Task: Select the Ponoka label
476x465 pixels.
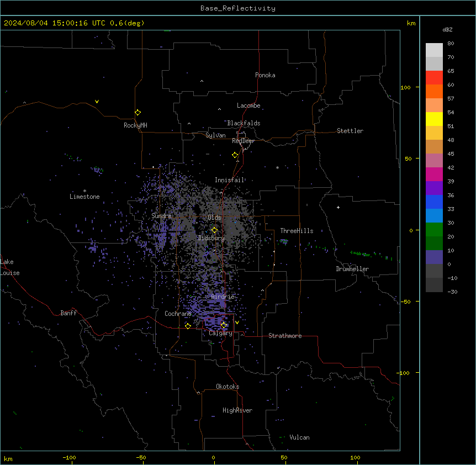Action: (265, 75)
